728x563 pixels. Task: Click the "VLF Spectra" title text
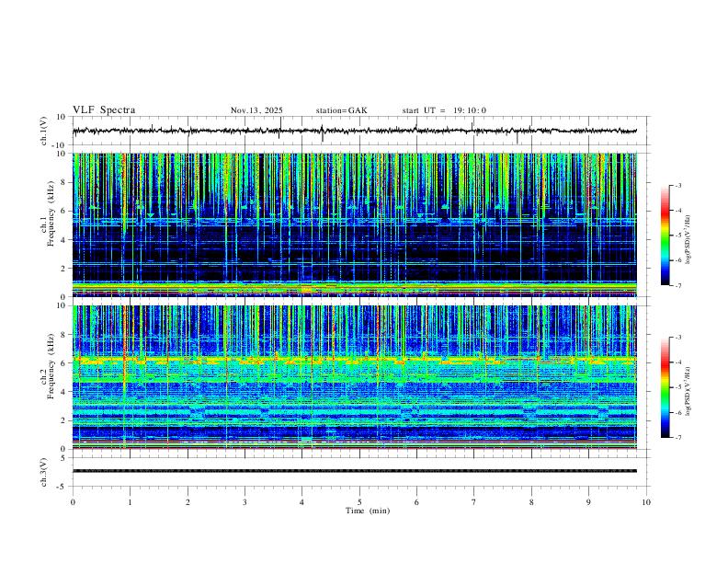point(104,110)
